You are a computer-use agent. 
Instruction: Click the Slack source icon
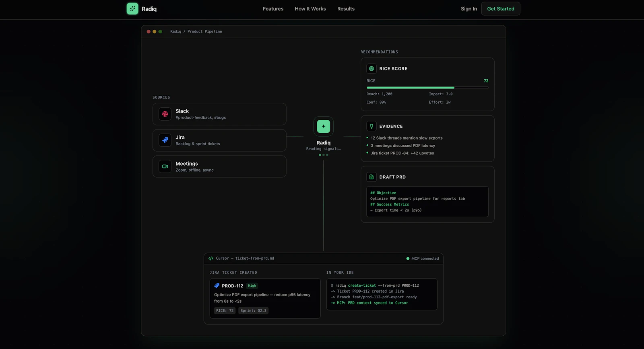point(165,114)
